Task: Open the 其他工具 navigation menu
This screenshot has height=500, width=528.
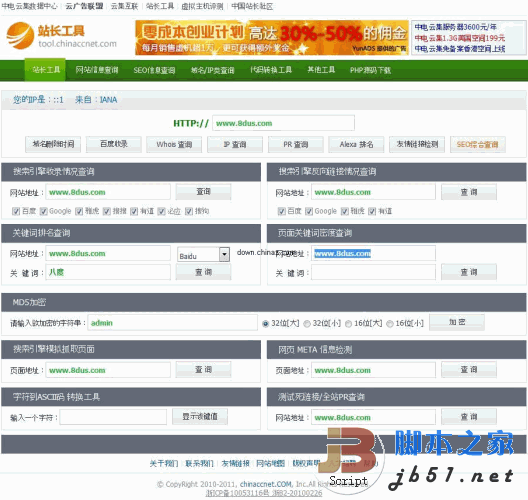Action: click(x=321, y=70)
